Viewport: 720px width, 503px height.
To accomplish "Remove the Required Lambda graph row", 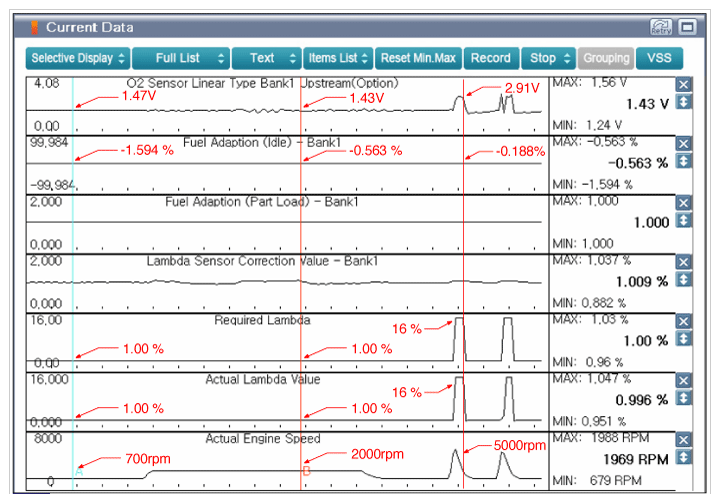I will (684, 321).
